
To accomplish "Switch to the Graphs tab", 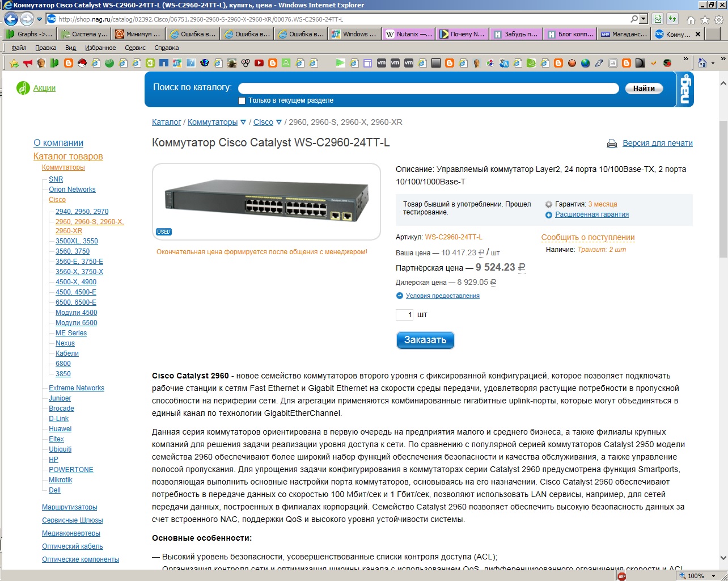I will pos(29,34).
